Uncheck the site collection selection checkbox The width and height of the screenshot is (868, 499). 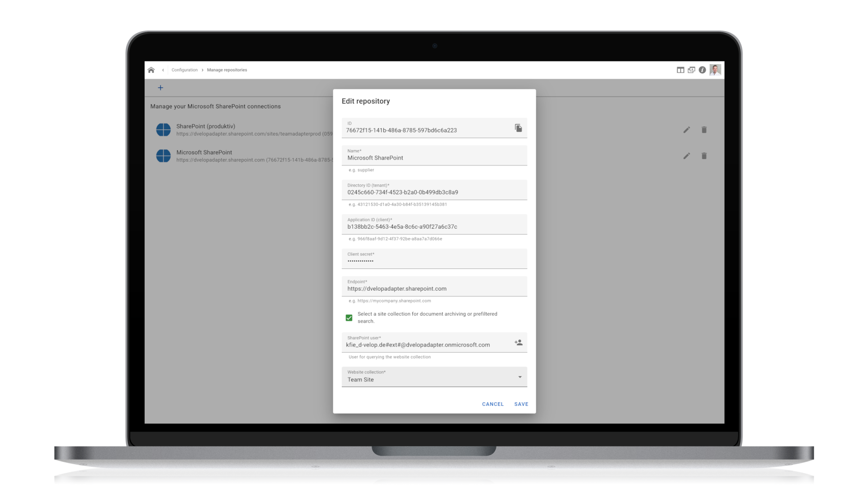[x=349, y=318]
